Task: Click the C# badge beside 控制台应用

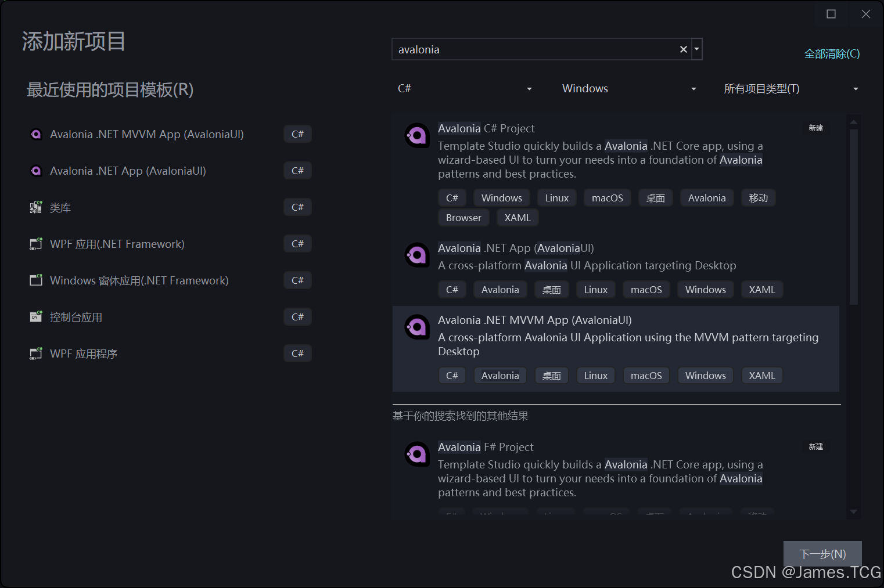Action: [297, 317]
